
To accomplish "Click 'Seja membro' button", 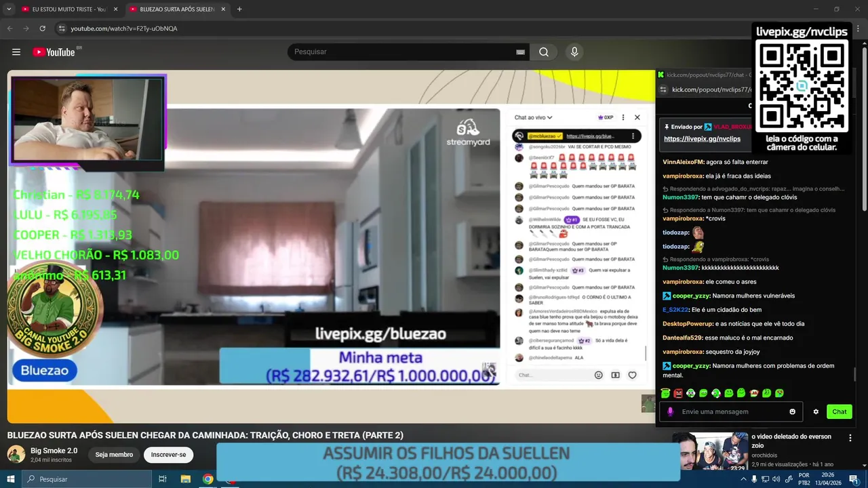I will coord(114,455).
